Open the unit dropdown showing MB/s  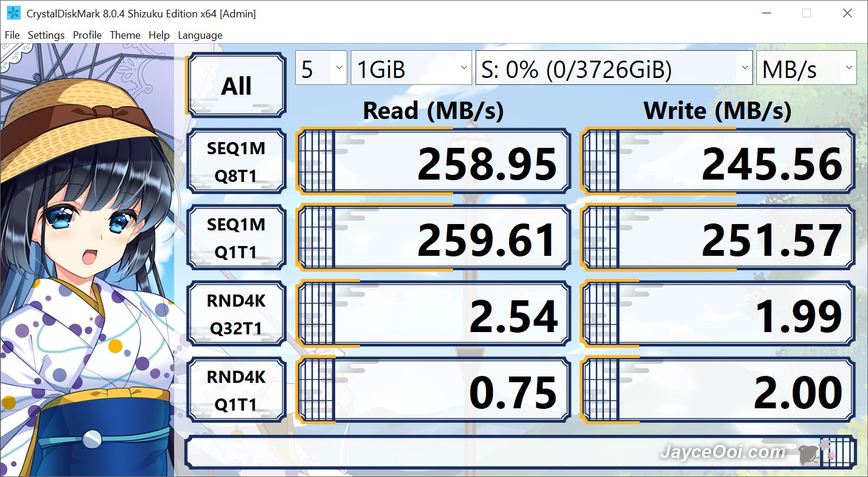click(806, 68)
